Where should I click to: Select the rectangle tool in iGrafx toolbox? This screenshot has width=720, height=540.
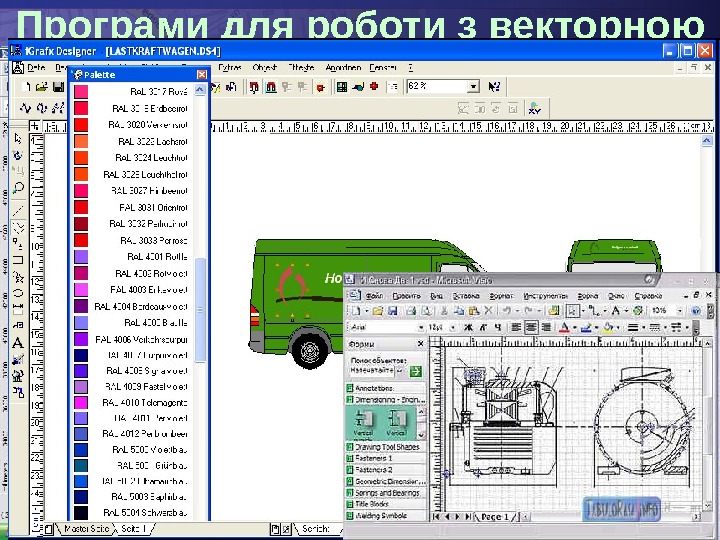tap(18, 260)
